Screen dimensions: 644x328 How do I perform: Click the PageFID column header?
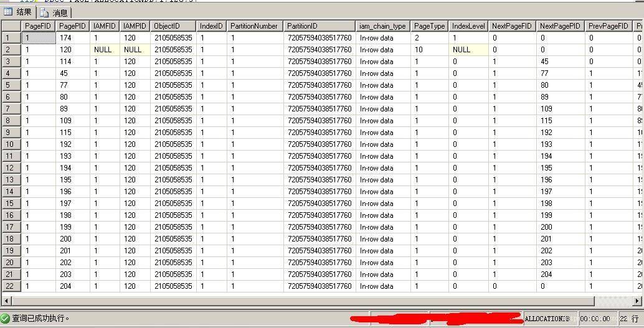[38, 26]
